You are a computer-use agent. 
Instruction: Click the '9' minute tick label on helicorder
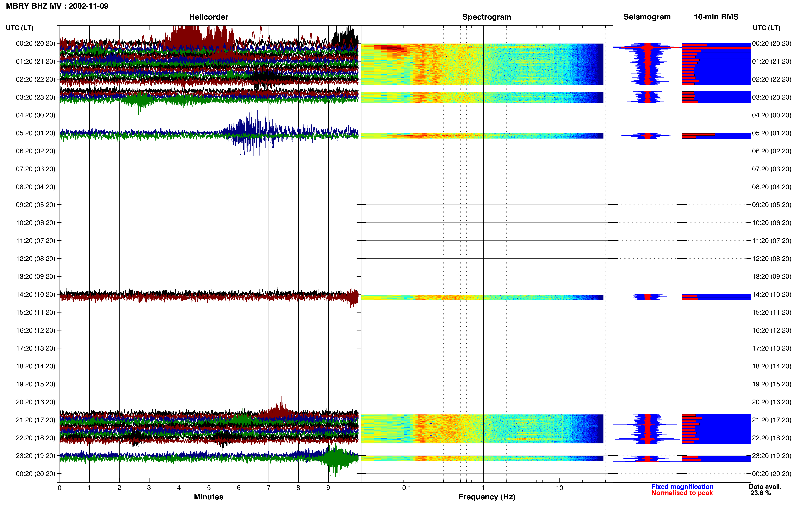(x=328, y=488)
